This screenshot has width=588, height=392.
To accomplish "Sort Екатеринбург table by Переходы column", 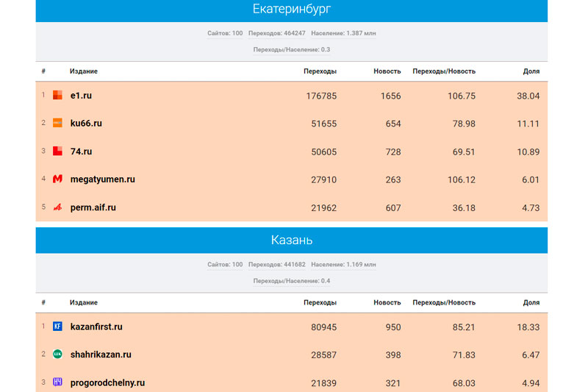I will point(320,71).
